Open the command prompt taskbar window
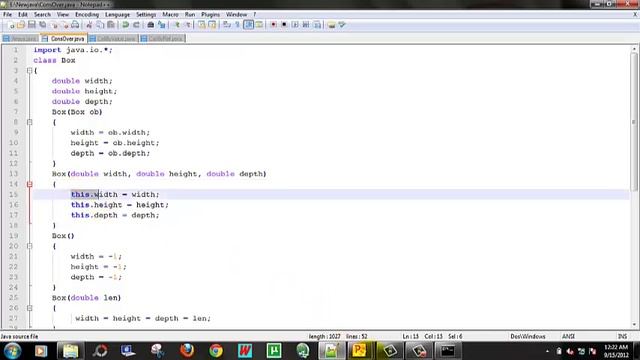The image size is (640, 360). tap(448, 351)
